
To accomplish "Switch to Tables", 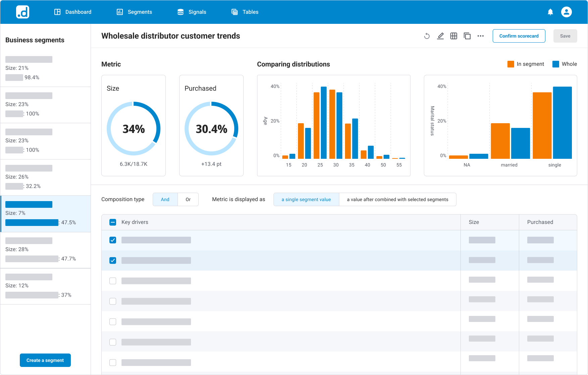I will click(x=245, y=12).
